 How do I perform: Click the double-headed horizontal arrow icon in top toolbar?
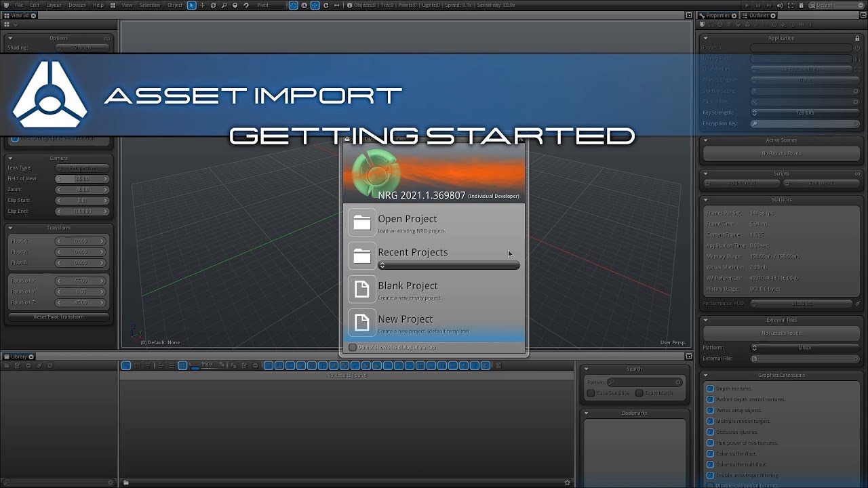(336, 5)
